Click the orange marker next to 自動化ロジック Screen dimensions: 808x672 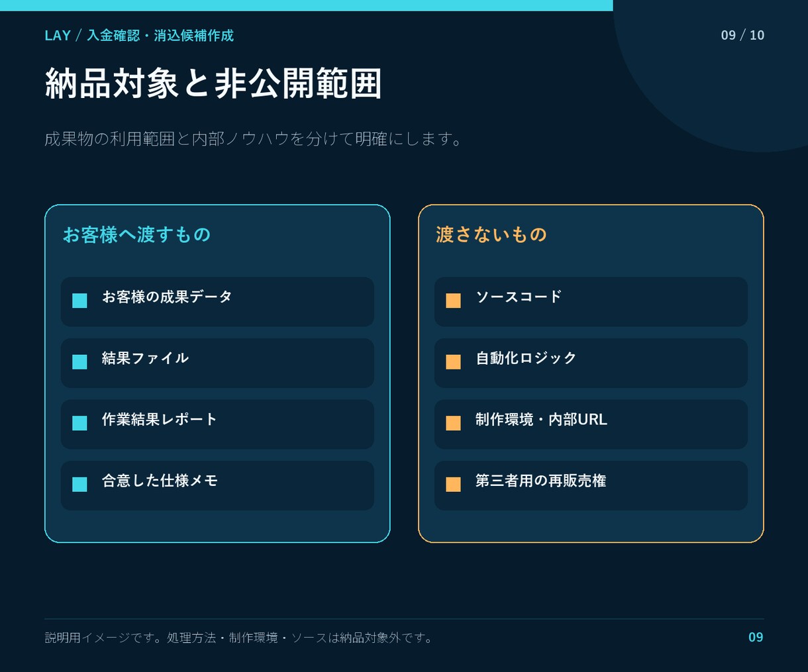(453, 362)
